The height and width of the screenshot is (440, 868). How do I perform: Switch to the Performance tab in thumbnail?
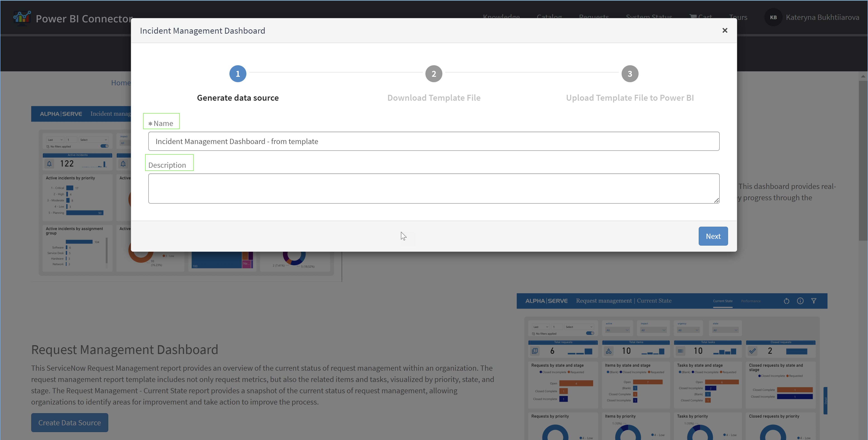(x=750, y=301)
